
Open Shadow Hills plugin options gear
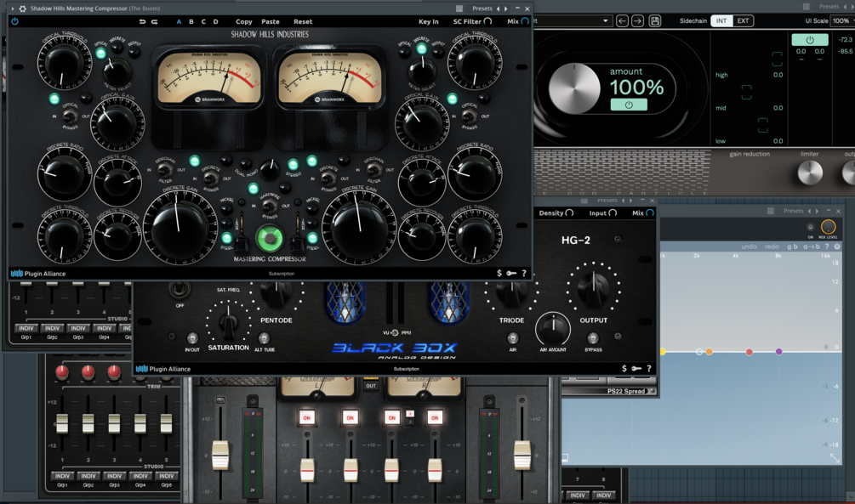pyautogui.click(x=22, y=8)
